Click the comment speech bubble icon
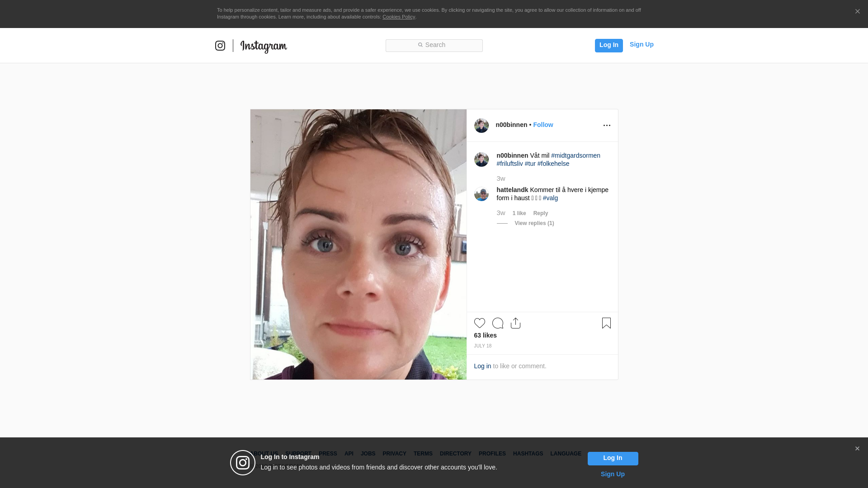The height and width of the screenshot is (488, 868). pos(498,323)
